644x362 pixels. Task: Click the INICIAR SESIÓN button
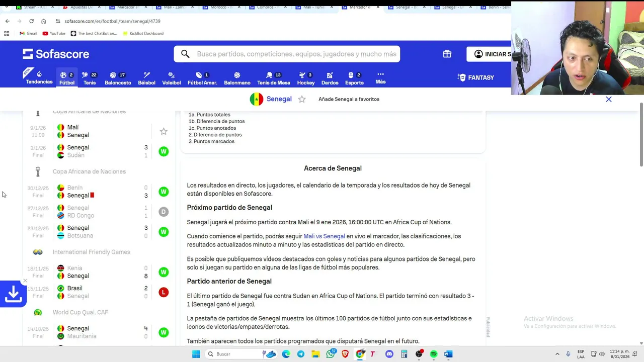click(x=489, y=54)
